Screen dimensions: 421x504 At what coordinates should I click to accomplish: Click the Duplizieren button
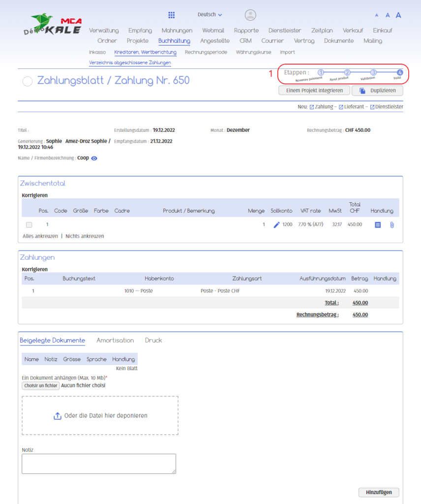point(377,91)
